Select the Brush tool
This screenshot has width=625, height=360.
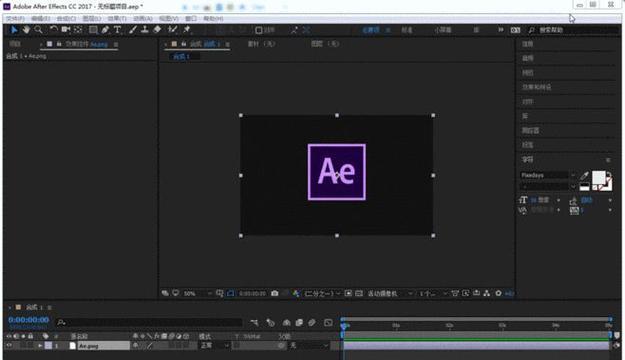pyautogui.click(x=133, y=30)
